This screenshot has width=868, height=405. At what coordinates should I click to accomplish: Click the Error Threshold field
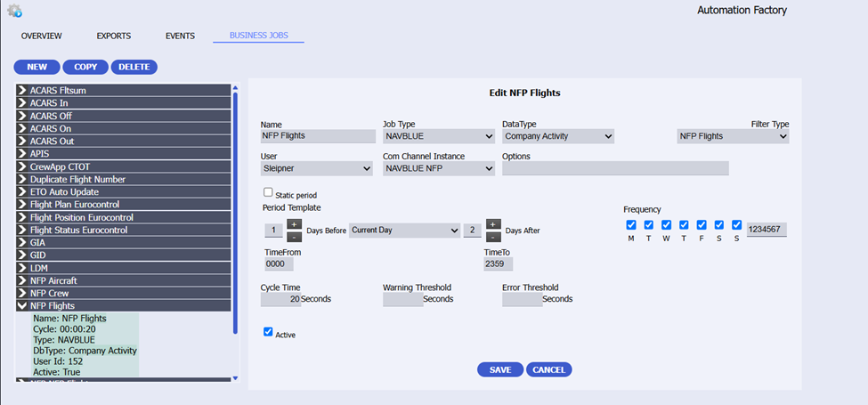click(523, 299)
